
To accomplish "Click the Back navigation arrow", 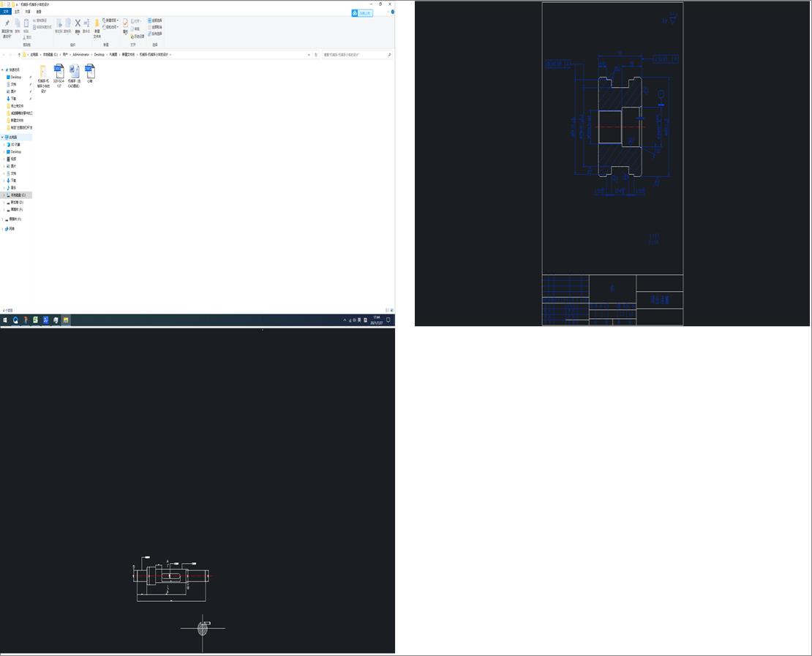I will point(4,54).
